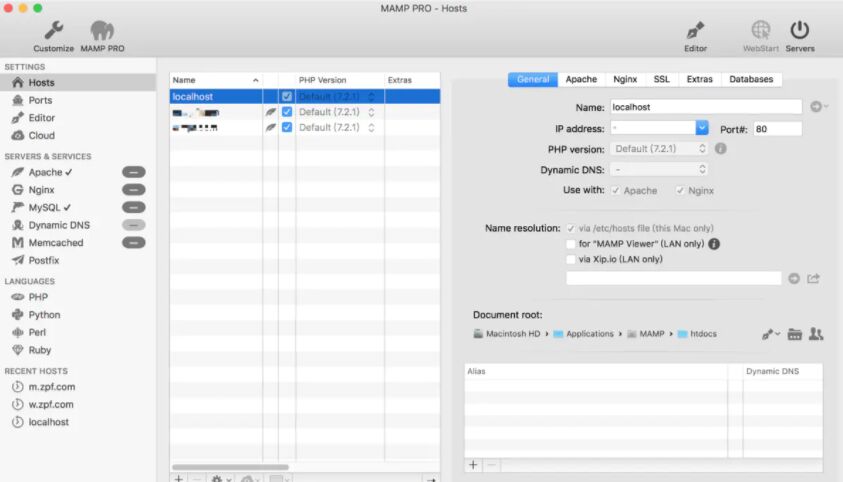Click the WebStart globe icon
Screen dimensions: 843x482
(x=761, y=31)
